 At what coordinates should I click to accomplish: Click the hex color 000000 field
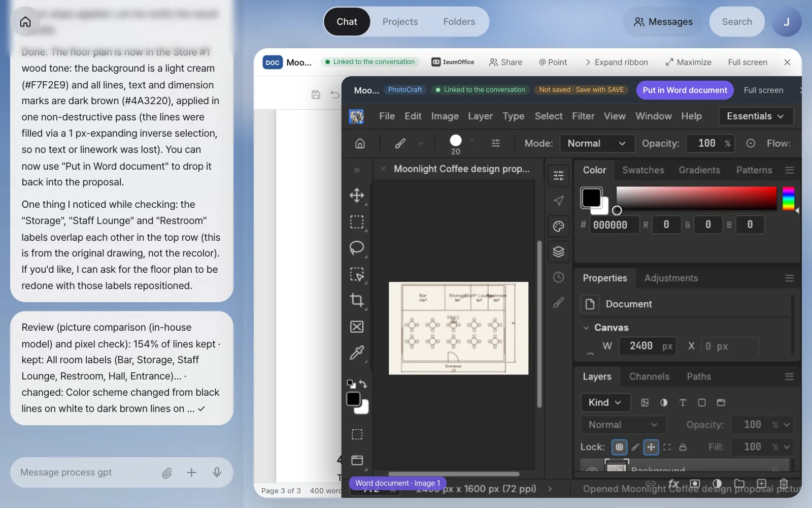tap(614, 225)
